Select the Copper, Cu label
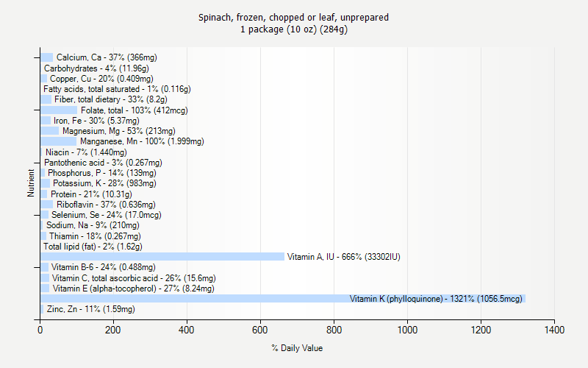This screenshot has height=368, width=588. [x=101, y=79]
